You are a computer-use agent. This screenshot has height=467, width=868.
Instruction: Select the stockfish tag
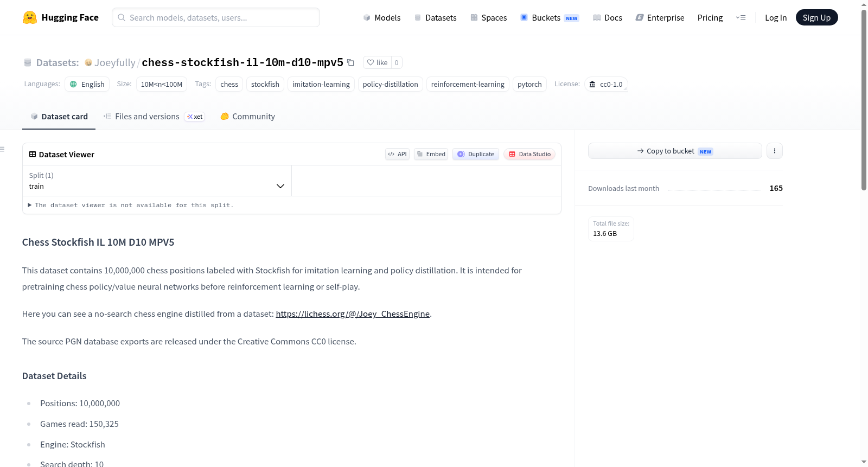pyautogui.click(x=265, y=84)
